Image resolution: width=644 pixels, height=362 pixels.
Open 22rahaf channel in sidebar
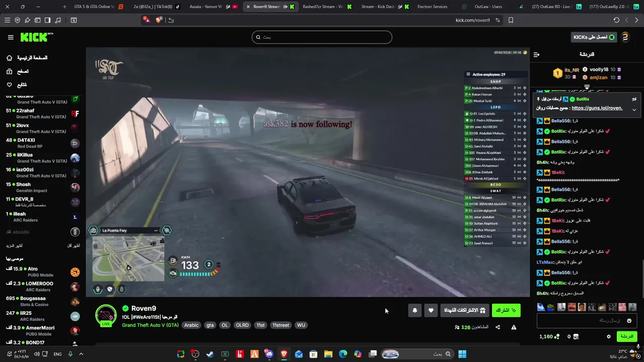point(43,114)
